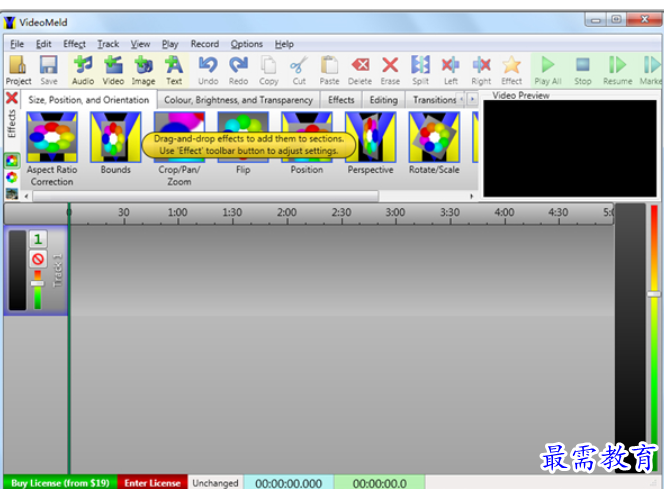Switch to the Effects tab
This screenshot has height=489, width=664.
[x=341, y=100]
